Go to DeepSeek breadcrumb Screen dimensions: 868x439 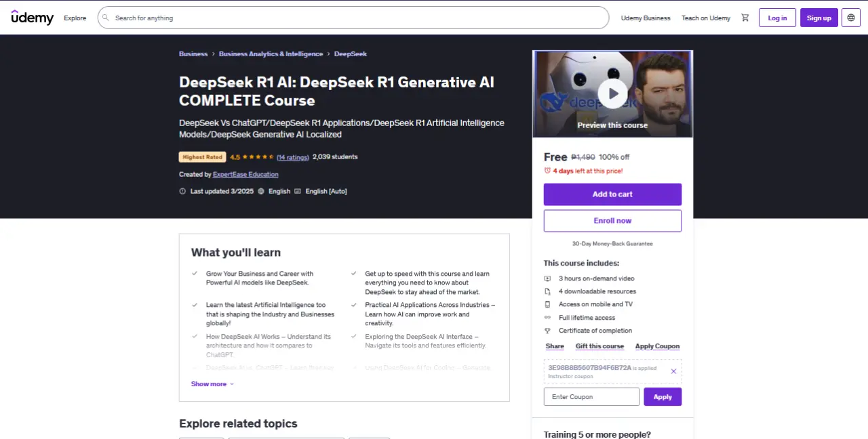(x=351, y=54)
